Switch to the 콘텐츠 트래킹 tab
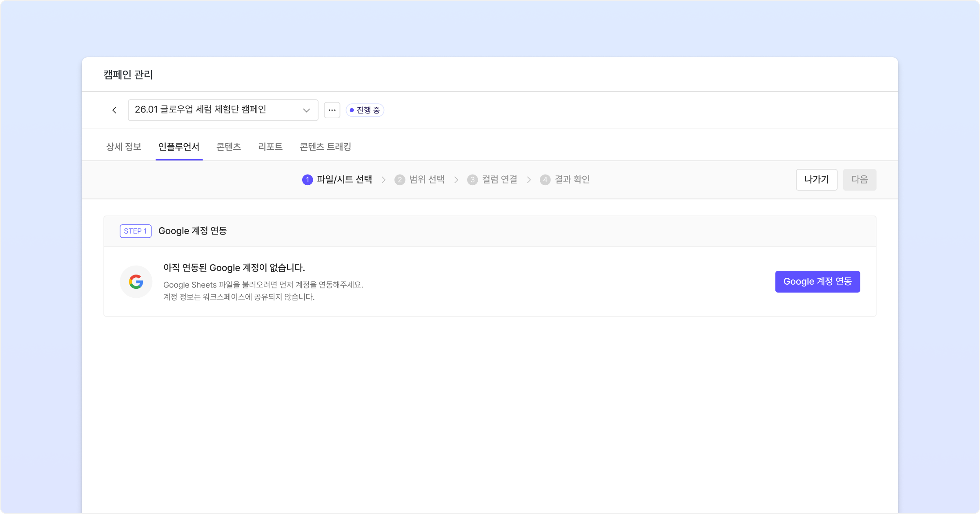 pyautogui.click(x=325, y=147)
